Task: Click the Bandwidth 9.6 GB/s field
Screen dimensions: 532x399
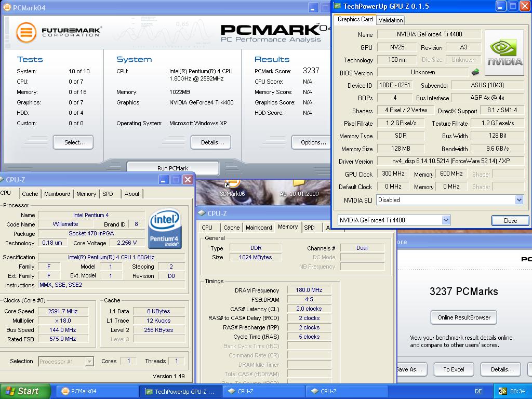Action: pos(497,148)
